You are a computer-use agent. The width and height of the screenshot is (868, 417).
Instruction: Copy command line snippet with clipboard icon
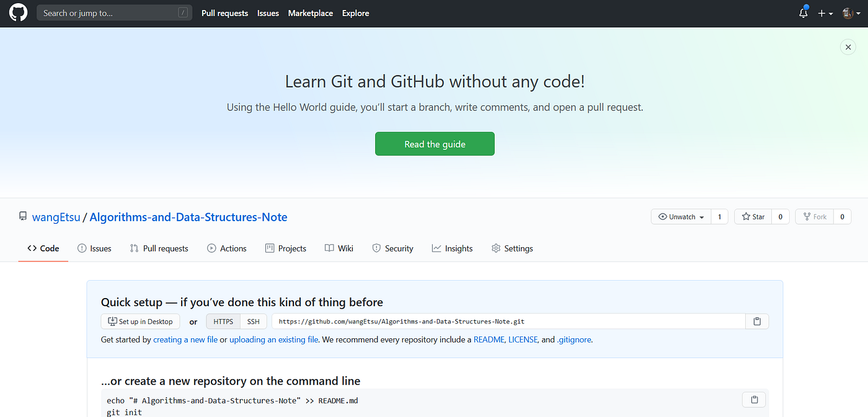[x=755, y=400]
